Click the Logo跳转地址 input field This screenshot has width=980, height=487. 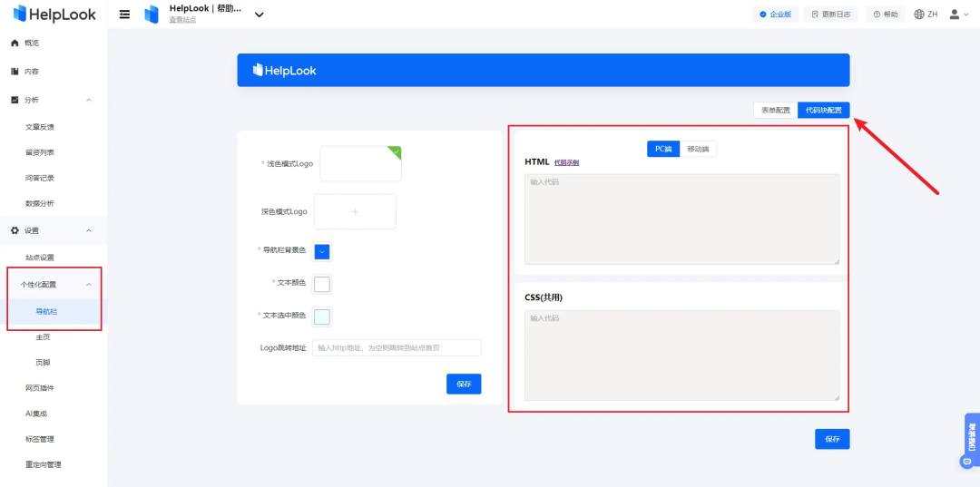point(397,347)
